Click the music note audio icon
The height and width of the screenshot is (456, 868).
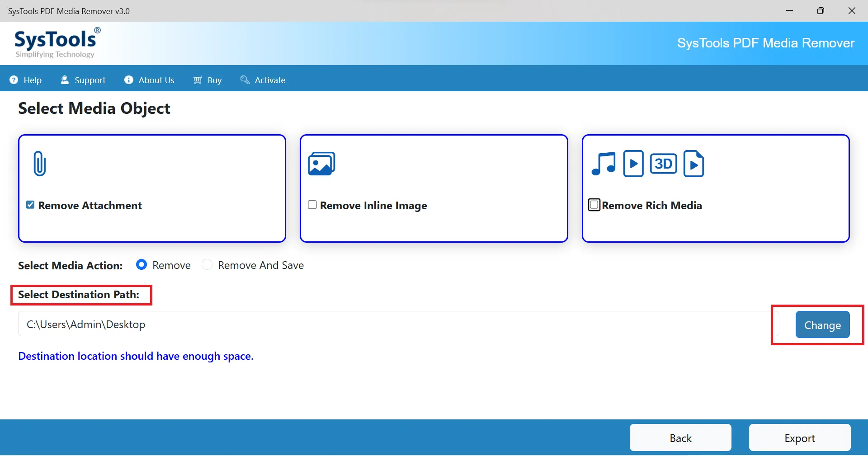click(604, 164)
